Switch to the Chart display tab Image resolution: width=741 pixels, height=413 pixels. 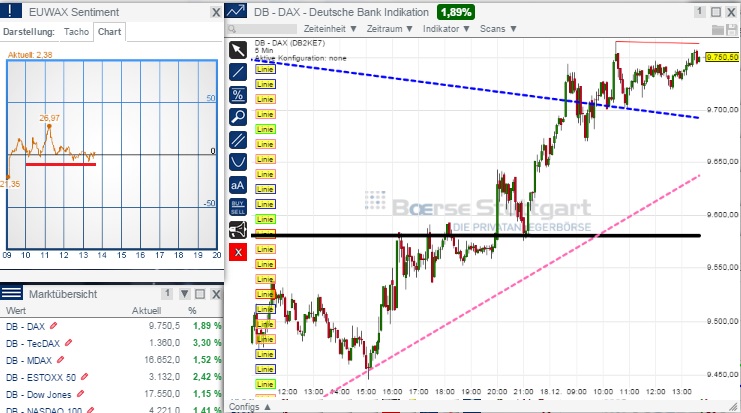coord(110,32)
